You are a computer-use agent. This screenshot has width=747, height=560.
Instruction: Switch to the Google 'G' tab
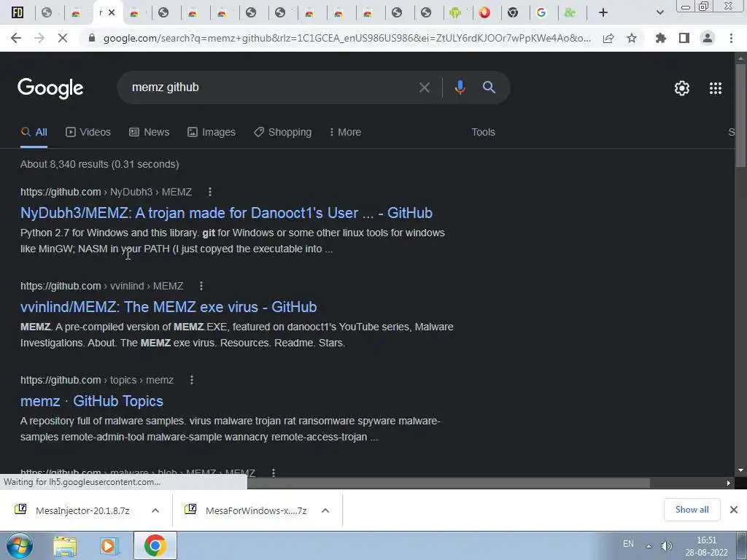pyautogui.click(x=541, y=13)
